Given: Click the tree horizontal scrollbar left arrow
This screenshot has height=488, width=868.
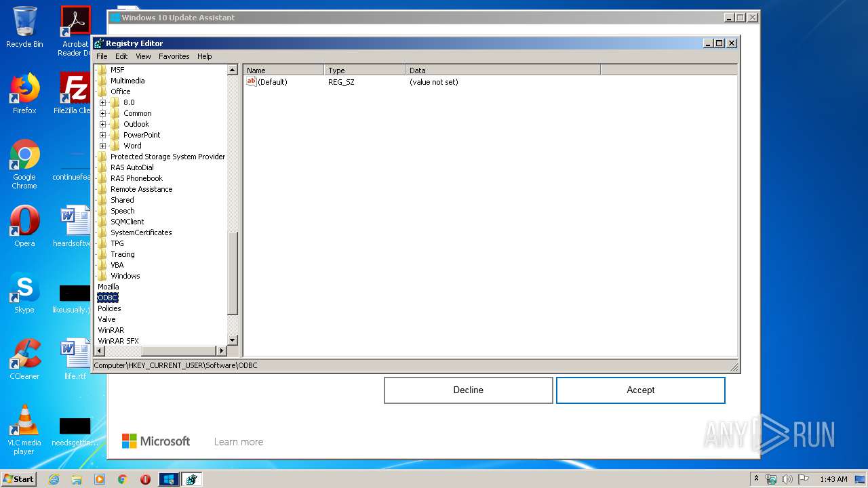Looking at the screenshot, I should pyautogui.click(x=99, y=350).
